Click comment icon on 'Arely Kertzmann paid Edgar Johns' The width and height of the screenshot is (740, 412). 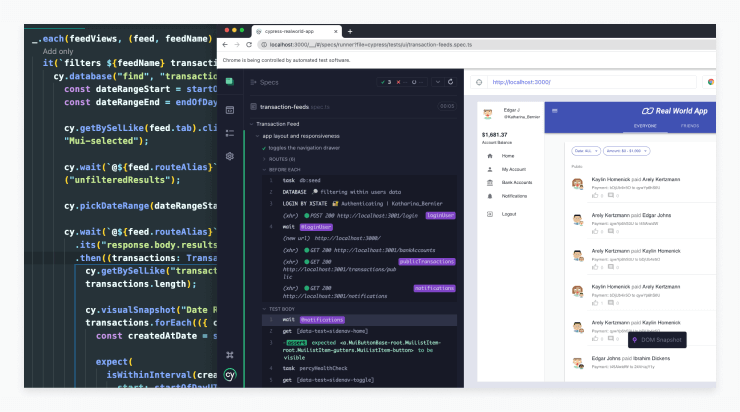pyautogui.click(x=611, y=231)
